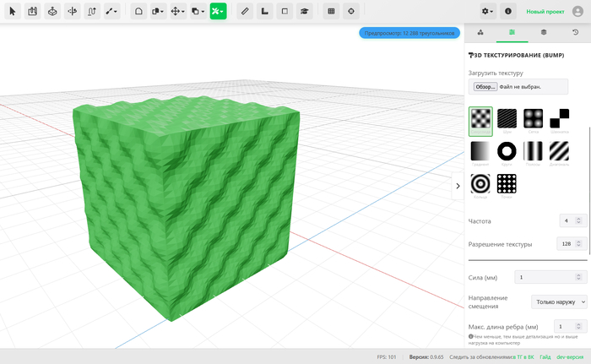Screen dimensions: 591x364
Task: Select the Синусоида texture preset
Action: 480,121
